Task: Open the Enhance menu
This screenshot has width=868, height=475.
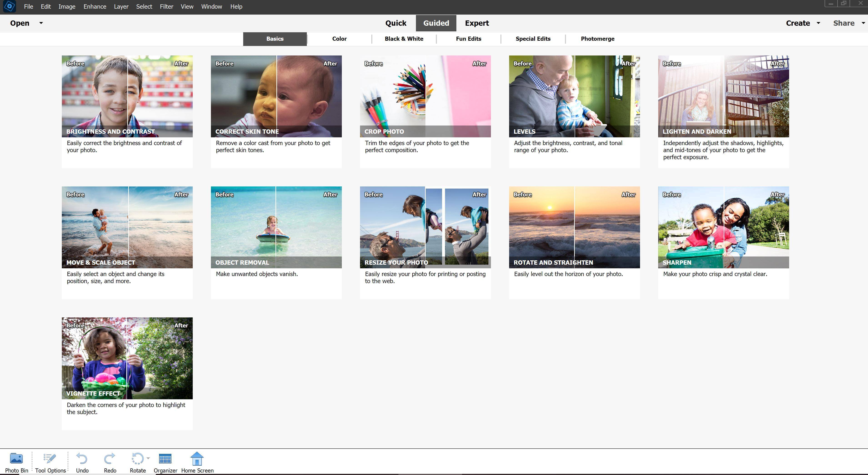Action: [95, 6]
